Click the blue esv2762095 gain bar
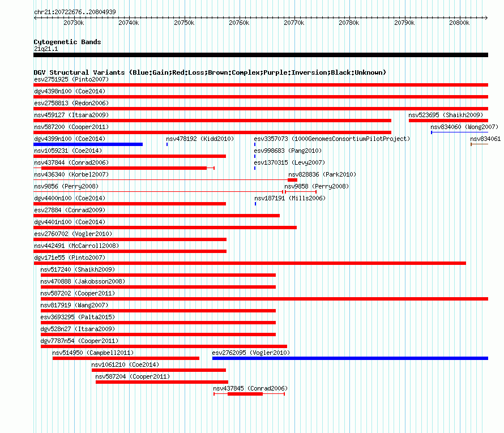This screenshot has width=504, height=433. click(x=350, y=358)
